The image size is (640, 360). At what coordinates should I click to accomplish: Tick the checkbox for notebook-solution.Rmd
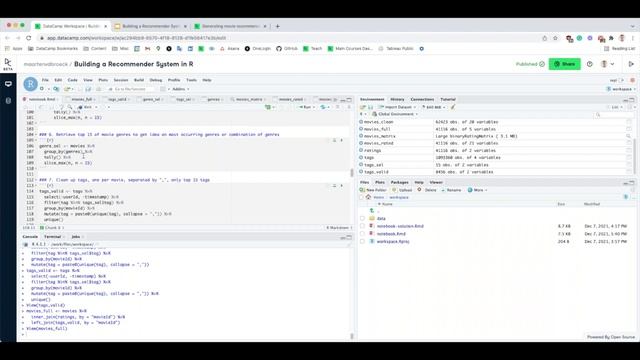(x=362, y=226)
